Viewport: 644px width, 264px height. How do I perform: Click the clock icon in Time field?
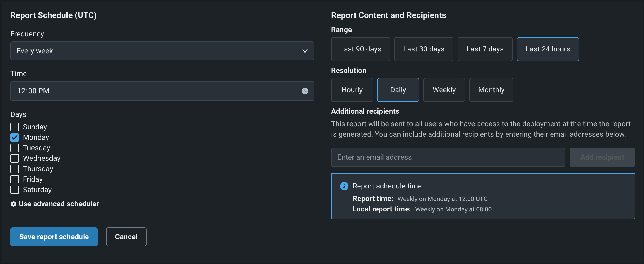pos(305,91)
